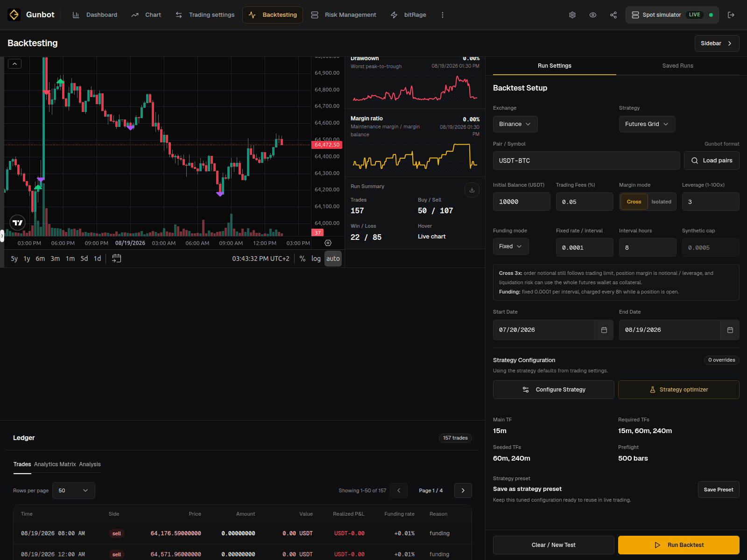The width and height of the screenshot is (747, 560).
Task: Click the Gunbot logo icon
Action: (x=14, y=15)
